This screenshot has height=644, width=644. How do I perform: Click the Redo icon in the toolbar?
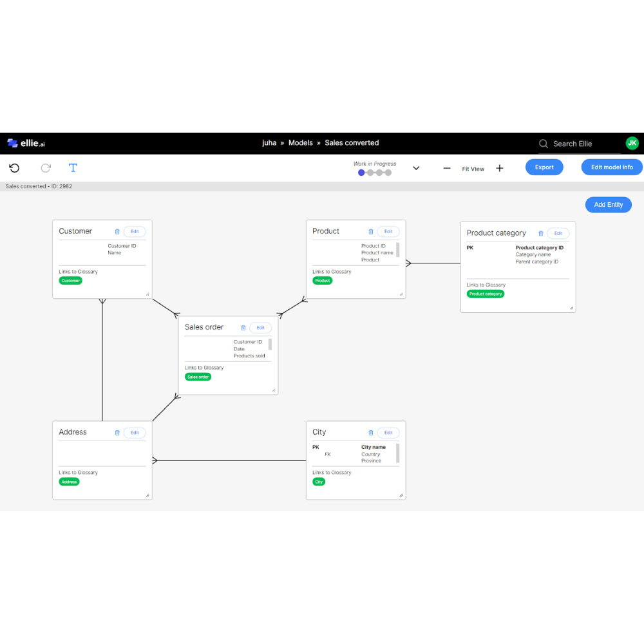(45, 168)
